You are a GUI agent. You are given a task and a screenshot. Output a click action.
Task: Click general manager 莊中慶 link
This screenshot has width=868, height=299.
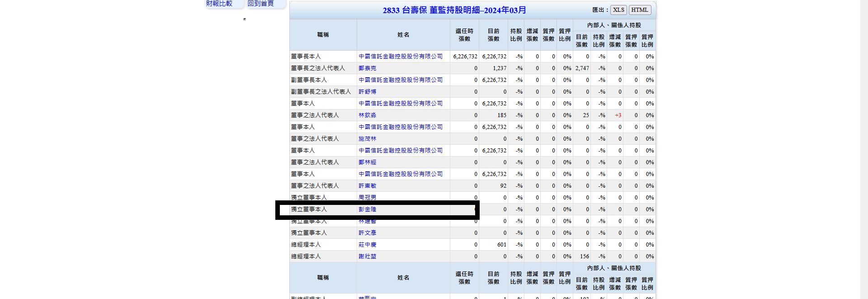point(367,245)
